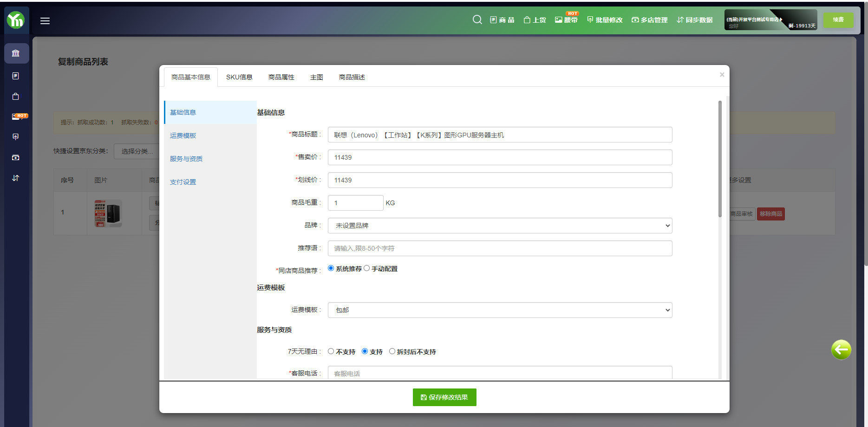868x427 pixels.
Task: Select 不支持 for 7天无理由
Action: [x=331, y=351]
